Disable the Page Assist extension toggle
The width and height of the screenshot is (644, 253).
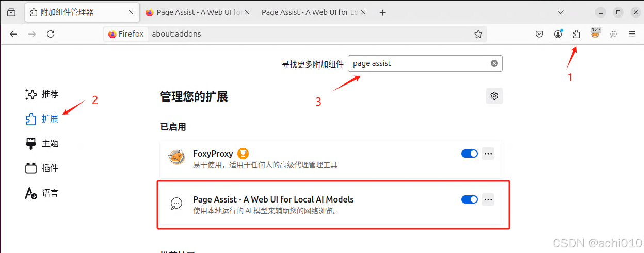coord(470,199)
